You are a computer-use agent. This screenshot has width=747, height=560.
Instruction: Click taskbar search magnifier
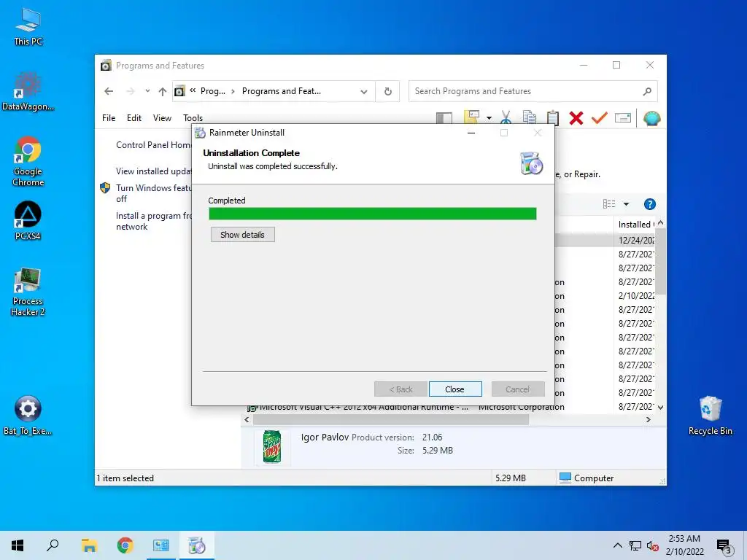(53, 545)
